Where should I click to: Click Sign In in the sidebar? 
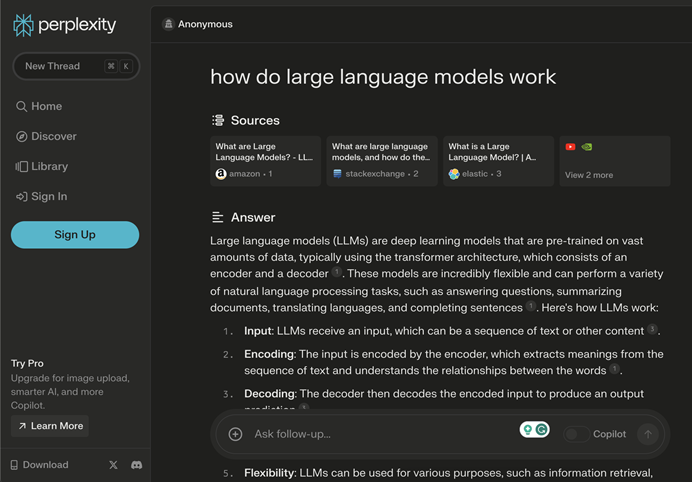click(x=48, y=196)
